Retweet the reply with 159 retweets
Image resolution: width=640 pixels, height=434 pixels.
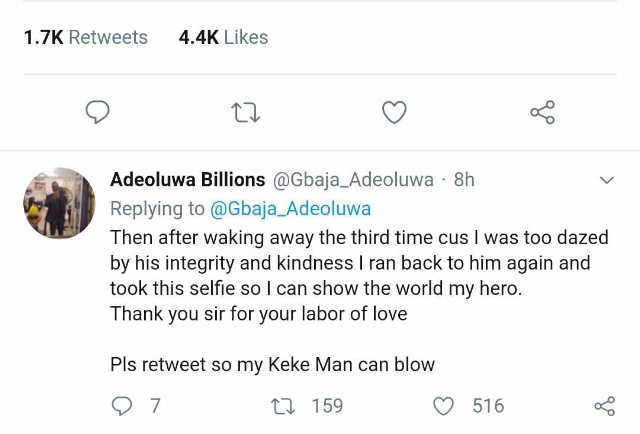(x=281, y=406)
